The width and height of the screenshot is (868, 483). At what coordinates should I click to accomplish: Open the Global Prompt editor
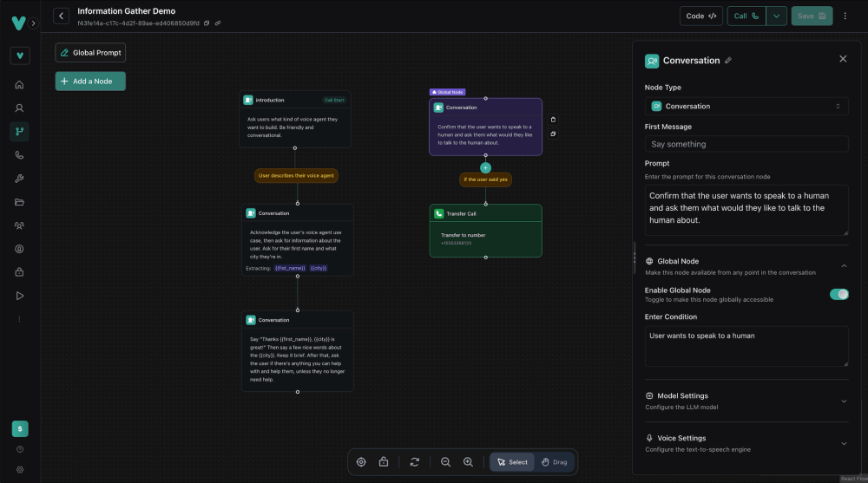click(x=90, y=53)
